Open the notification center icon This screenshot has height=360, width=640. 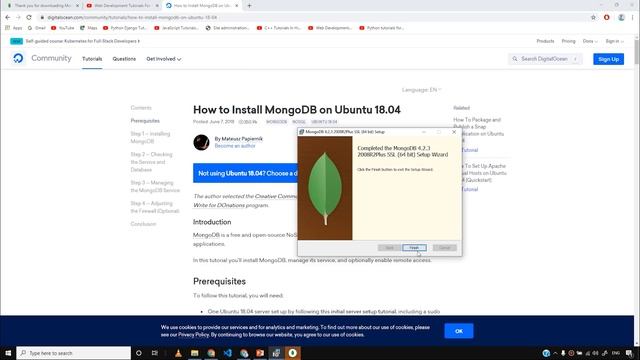629,353
